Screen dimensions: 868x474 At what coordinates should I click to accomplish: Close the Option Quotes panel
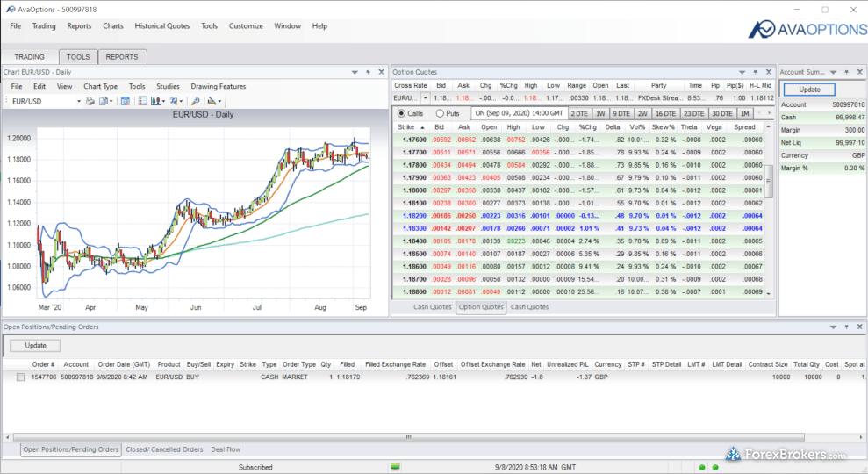click(768, 72)
